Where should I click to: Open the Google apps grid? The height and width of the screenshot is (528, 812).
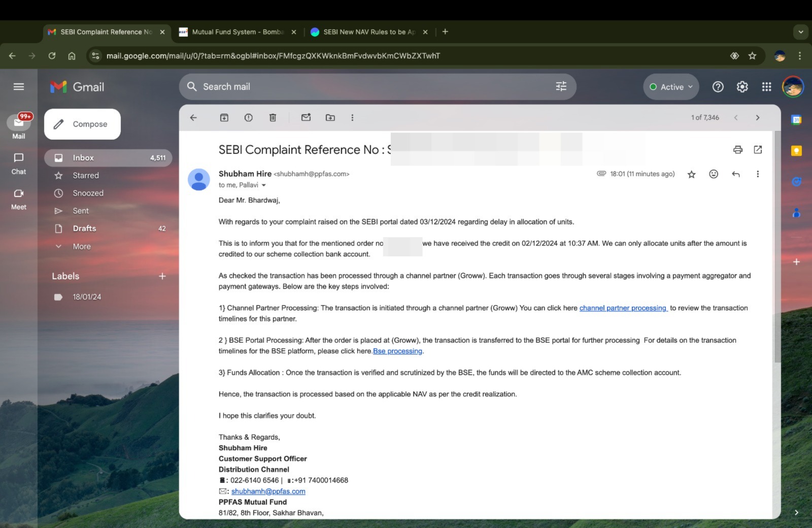click(766, 87)
